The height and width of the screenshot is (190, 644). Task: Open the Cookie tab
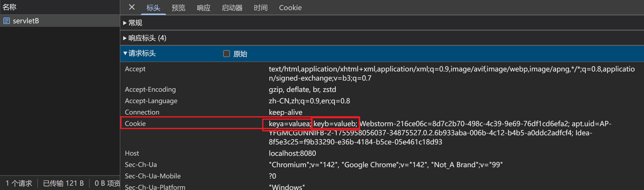[290, 8]
